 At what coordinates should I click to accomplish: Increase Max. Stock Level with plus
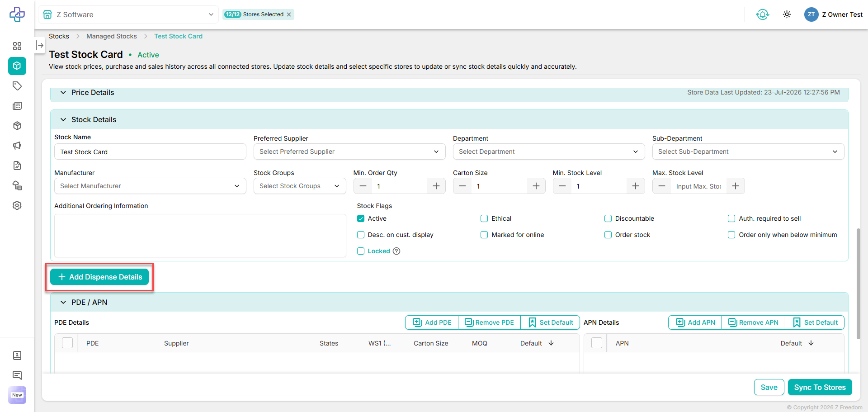tap(736, 186)
